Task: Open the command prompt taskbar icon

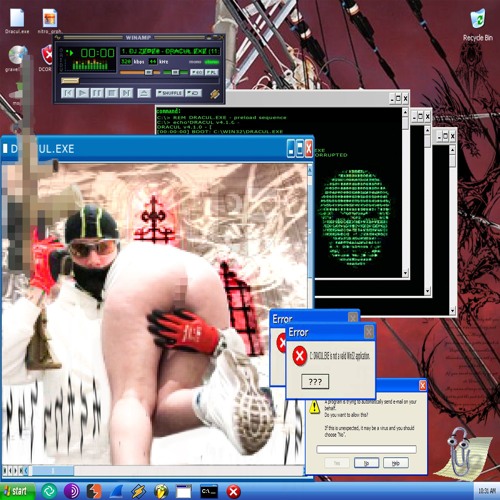Action: 209,491
